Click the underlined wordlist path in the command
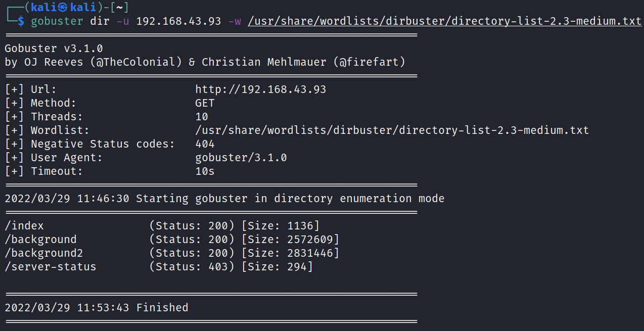The image size is (644, 331). 444,21
